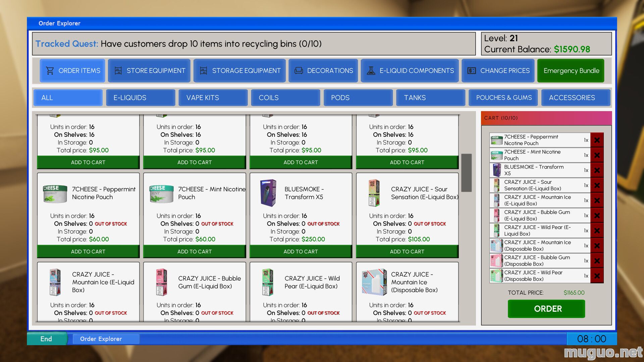This screenshot has width=644, height=362.
Task: Remove Bubble Gum (E-Liquid Box) from cart
Action: point(597,216)
